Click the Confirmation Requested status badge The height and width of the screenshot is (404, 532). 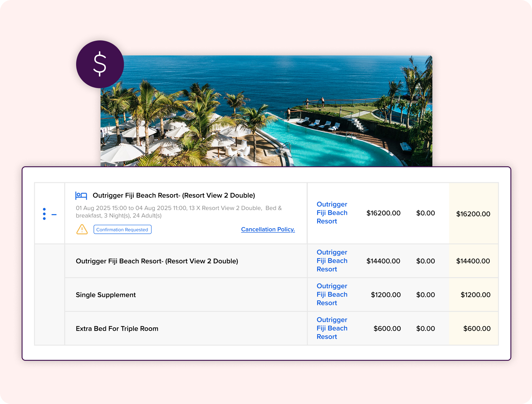click(122, 230)
